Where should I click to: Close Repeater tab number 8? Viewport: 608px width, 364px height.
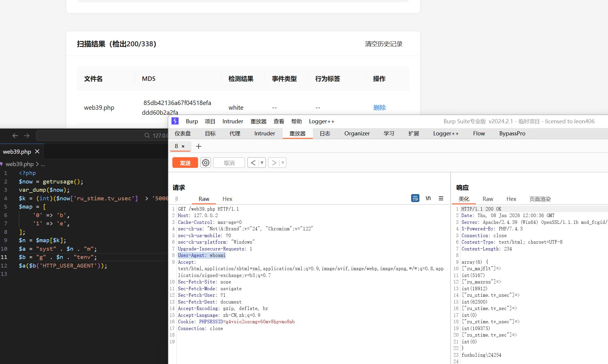[x=183, y=146]
